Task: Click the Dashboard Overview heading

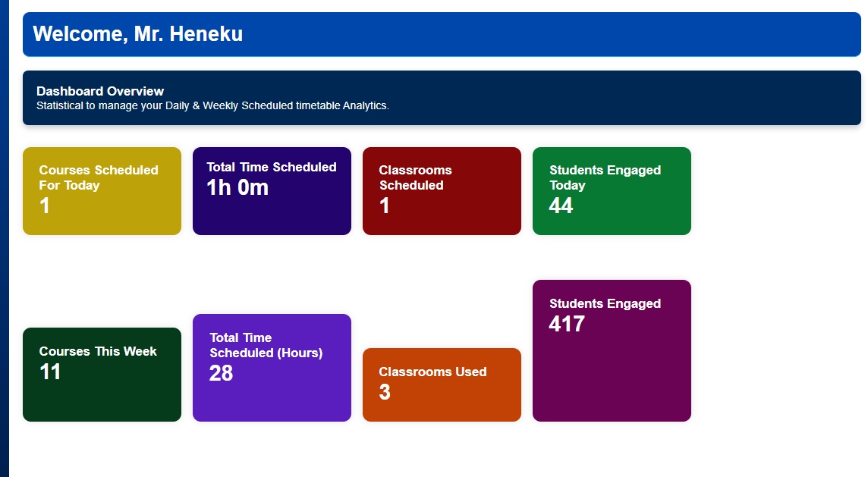Action: coord(100,91)
